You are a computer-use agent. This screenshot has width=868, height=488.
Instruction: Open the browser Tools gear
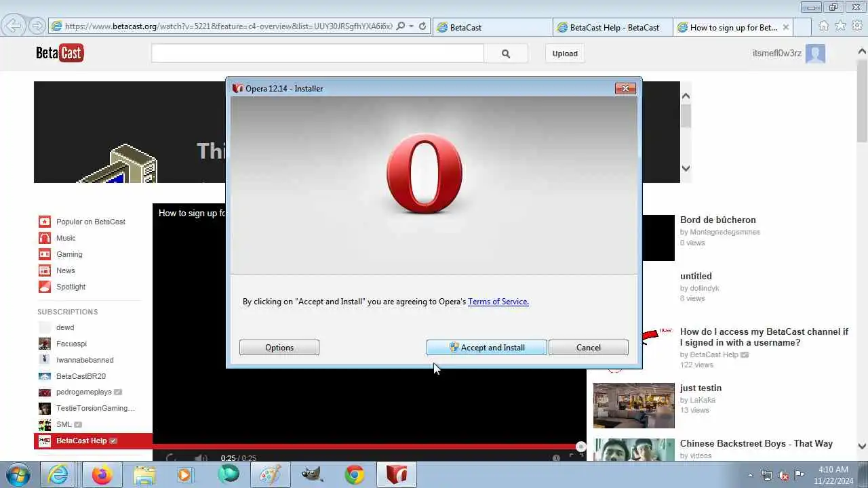(857, 26)
